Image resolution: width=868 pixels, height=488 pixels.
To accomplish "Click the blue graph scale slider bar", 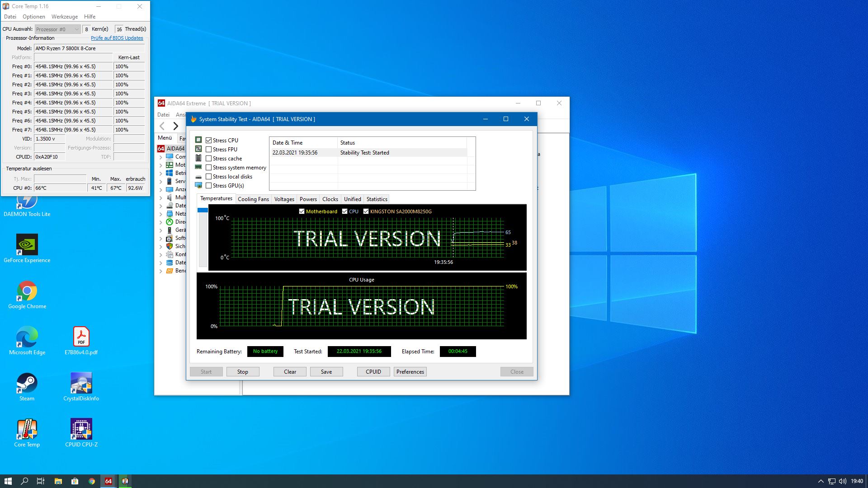I will 203,210.
